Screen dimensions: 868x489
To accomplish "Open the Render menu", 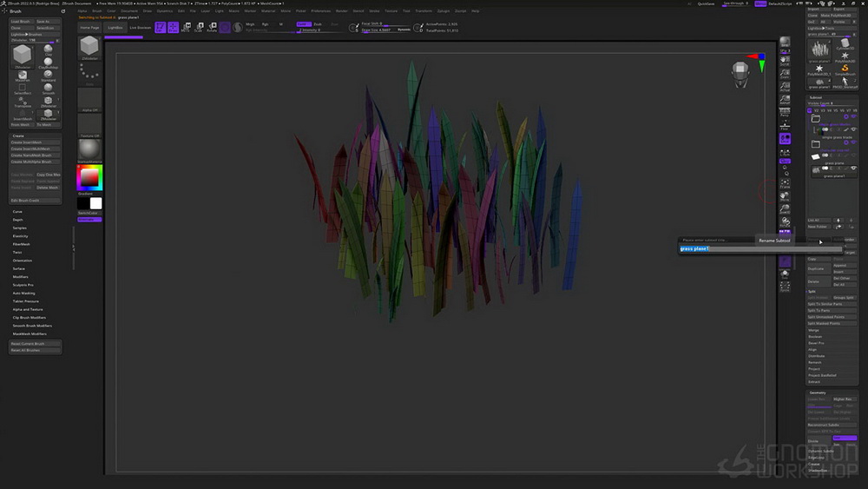I will click(341, 10).
